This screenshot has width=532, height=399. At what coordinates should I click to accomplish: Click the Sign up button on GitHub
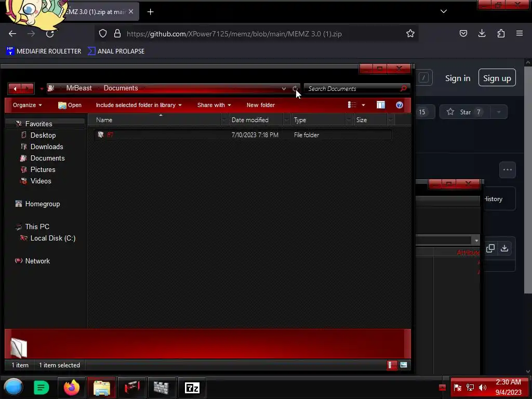[x=497, y=78]
